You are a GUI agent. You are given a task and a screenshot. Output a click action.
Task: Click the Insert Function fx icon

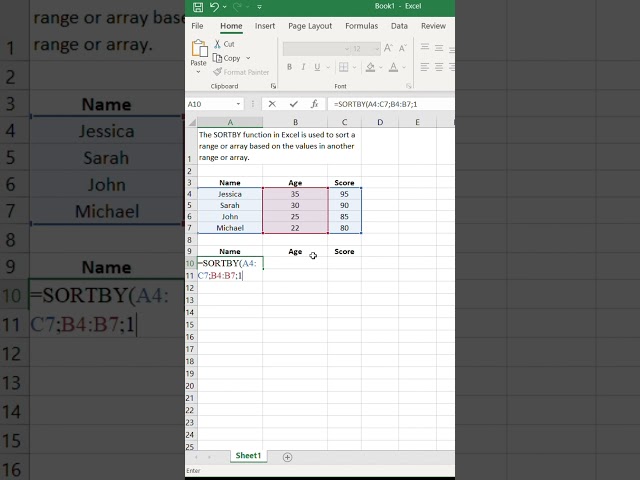pyautogui.click(x=314, y=104)
